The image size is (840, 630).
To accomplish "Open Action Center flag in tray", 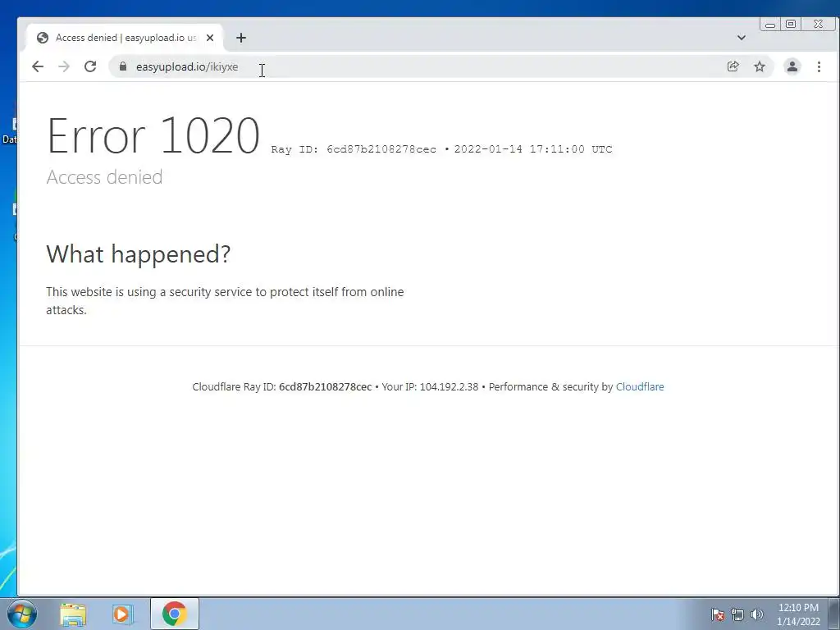I will [x=717, y=614].
